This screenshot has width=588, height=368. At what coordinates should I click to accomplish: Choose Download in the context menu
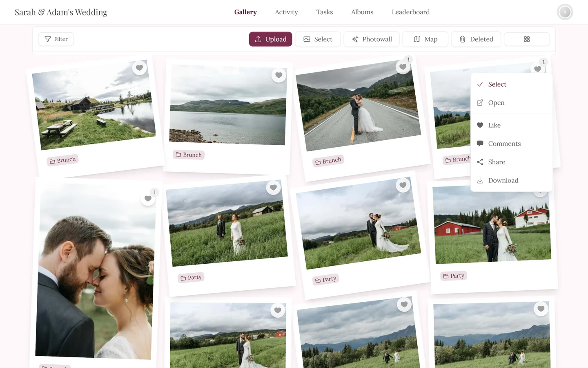pyautogui.click(x=512, y=180)
